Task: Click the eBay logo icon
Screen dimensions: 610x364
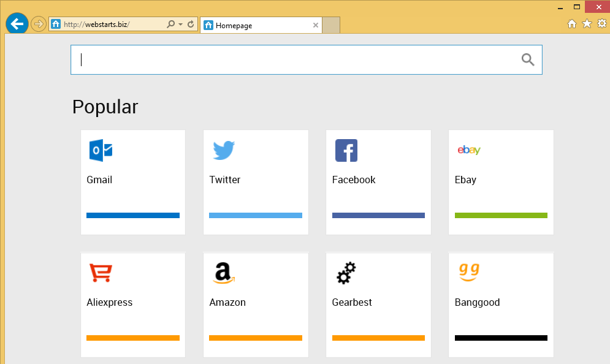Action: [469, 150]
